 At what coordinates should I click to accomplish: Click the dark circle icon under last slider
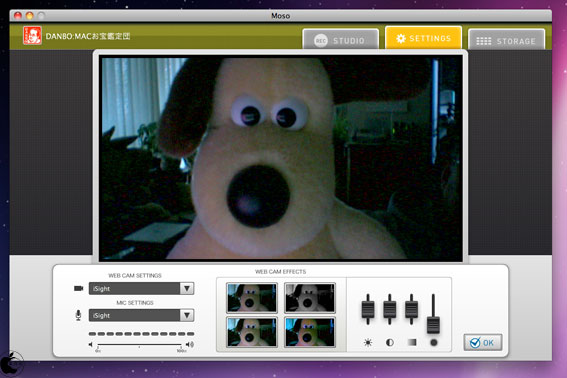(x=434, y=342)
